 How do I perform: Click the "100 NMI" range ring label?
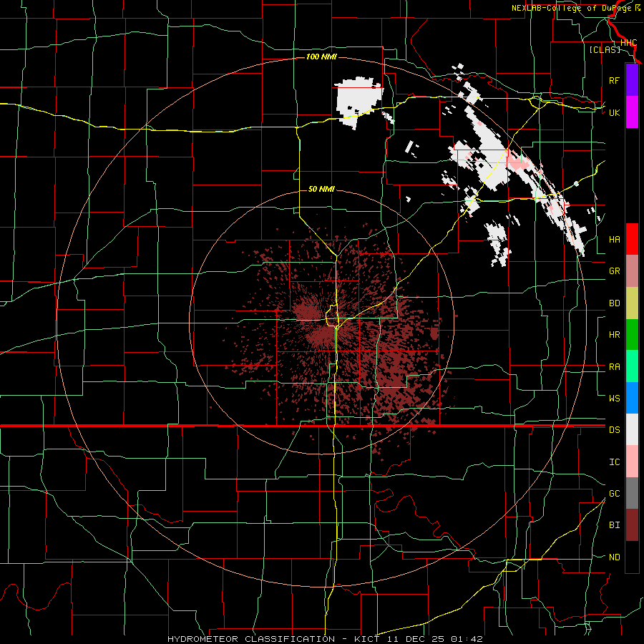(x=321, y=57)
